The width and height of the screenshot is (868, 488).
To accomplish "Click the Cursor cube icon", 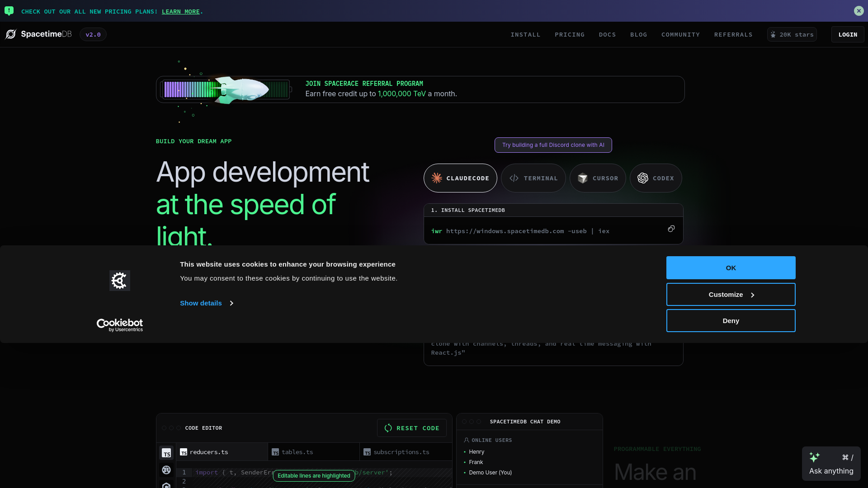I will tap(583, 178).
